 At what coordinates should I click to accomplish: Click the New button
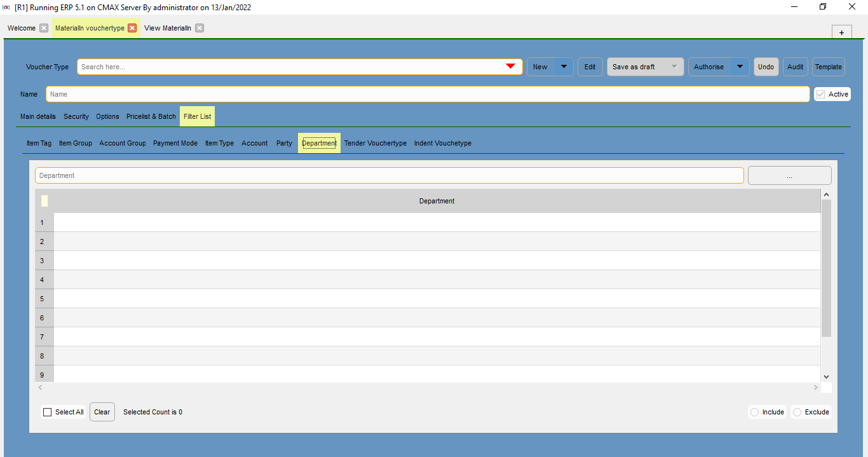(541, 67)
